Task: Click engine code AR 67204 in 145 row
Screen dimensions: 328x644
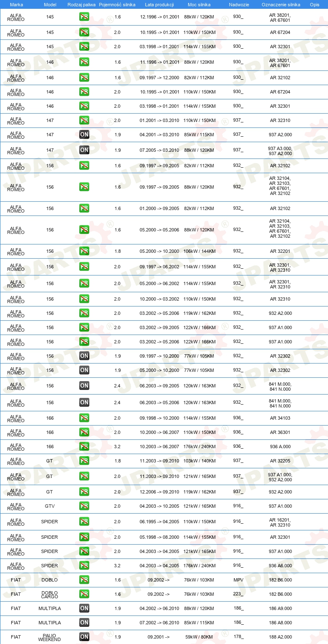Action: pos(280,32)
